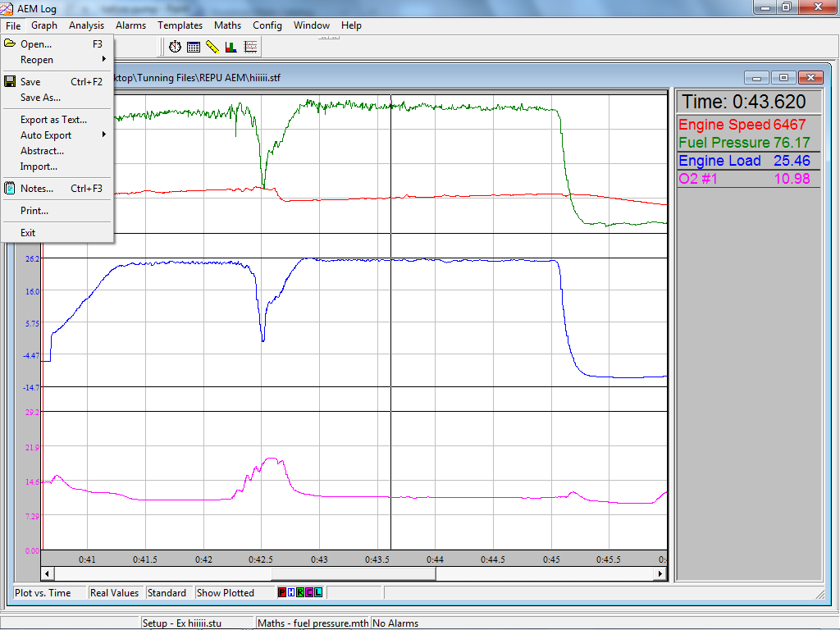Click the Show Plotted status field
This screenshot has width=840, height=630.
[235, 592]
